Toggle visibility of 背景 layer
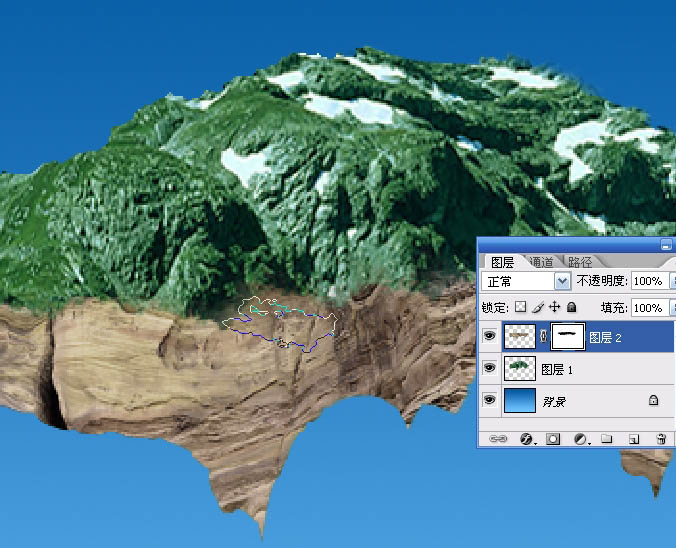This screenshot has width=676, height=548. pyautogui.click(x=490, y=399)
